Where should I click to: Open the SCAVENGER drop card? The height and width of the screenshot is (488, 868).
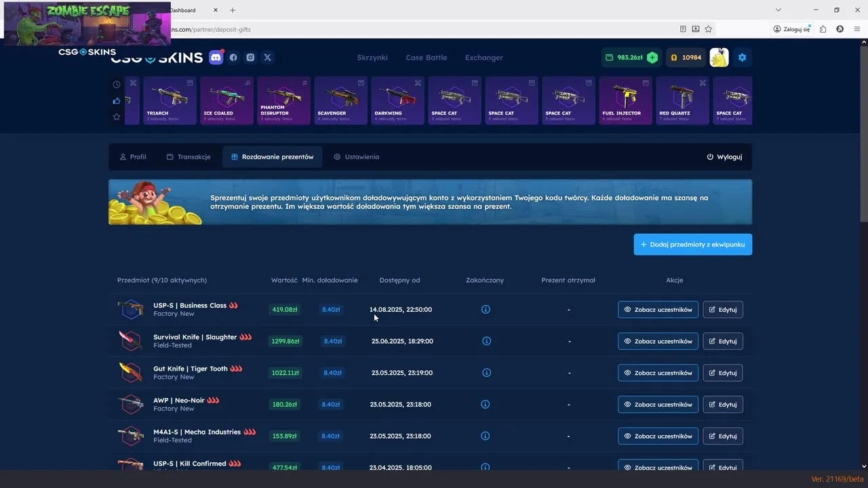coord(341,100)
